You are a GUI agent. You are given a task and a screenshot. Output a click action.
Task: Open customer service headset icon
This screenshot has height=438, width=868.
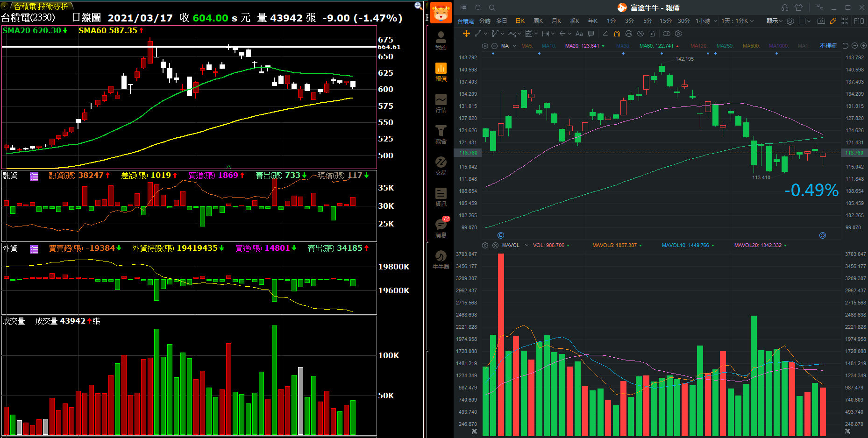point(785,7)
